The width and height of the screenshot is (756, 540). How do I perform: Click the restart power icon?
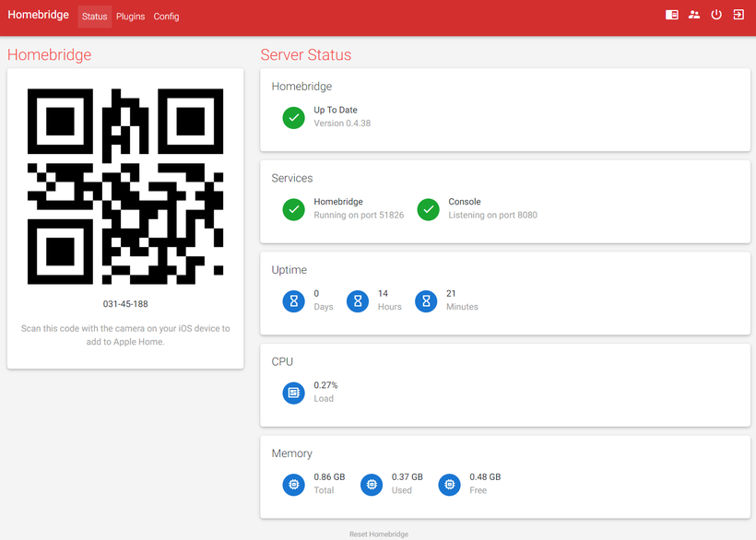pos(716,15)
